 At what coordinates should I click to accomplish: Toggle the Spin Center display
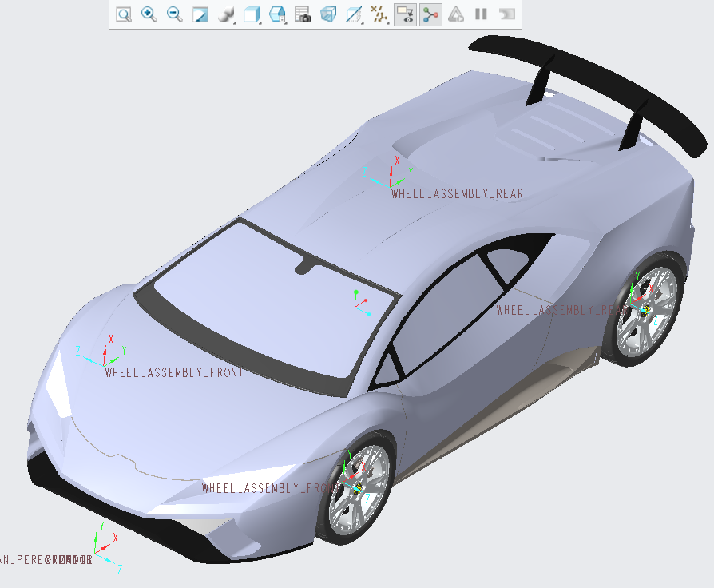pos(430,14)
